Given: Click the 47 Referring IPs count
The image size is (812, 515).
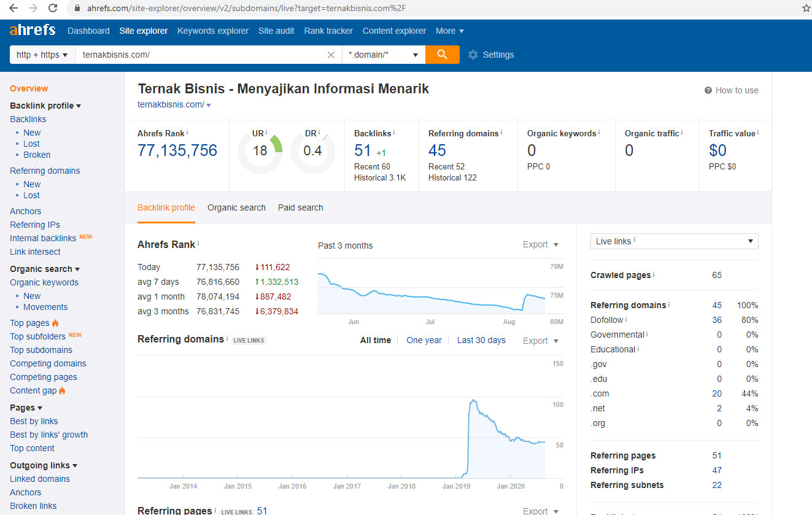Looking at the screenshot, I should 717,470.
